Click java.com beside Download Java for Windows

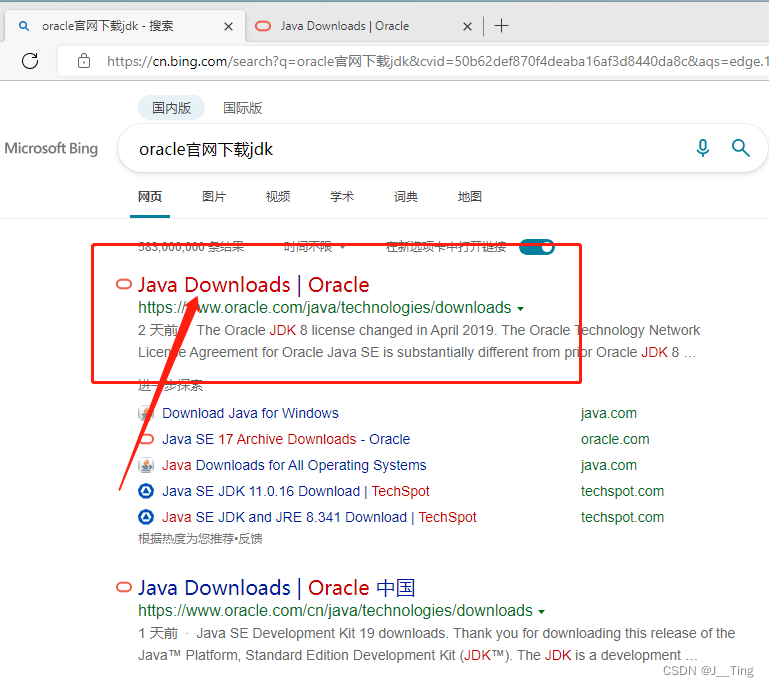pos(609,413)
